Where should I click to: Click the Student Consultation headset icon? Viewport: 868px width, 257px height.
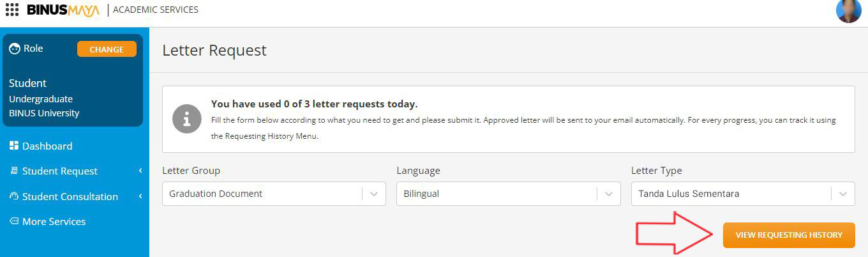14,196
